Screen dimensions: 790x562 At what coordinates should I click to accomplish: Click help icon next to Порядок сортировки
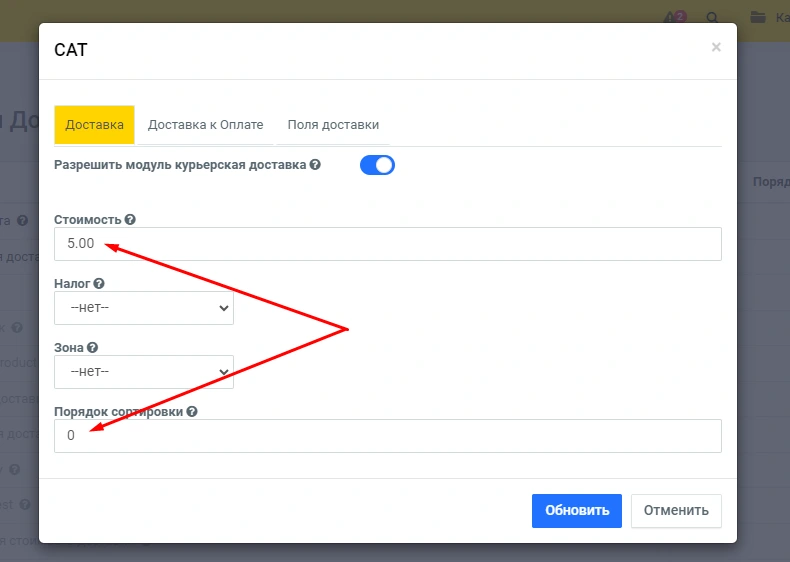click(x=192, y=411)
